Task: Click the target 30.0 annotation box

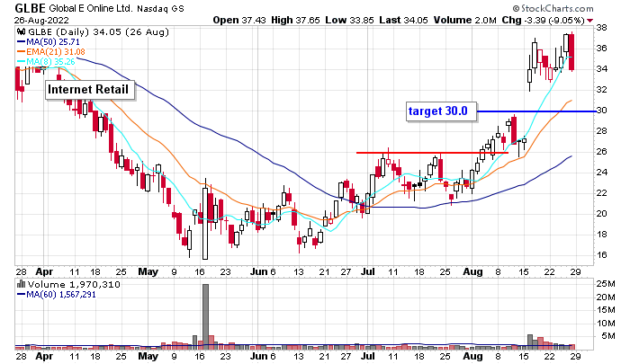Action: click(x=441, y=111)
